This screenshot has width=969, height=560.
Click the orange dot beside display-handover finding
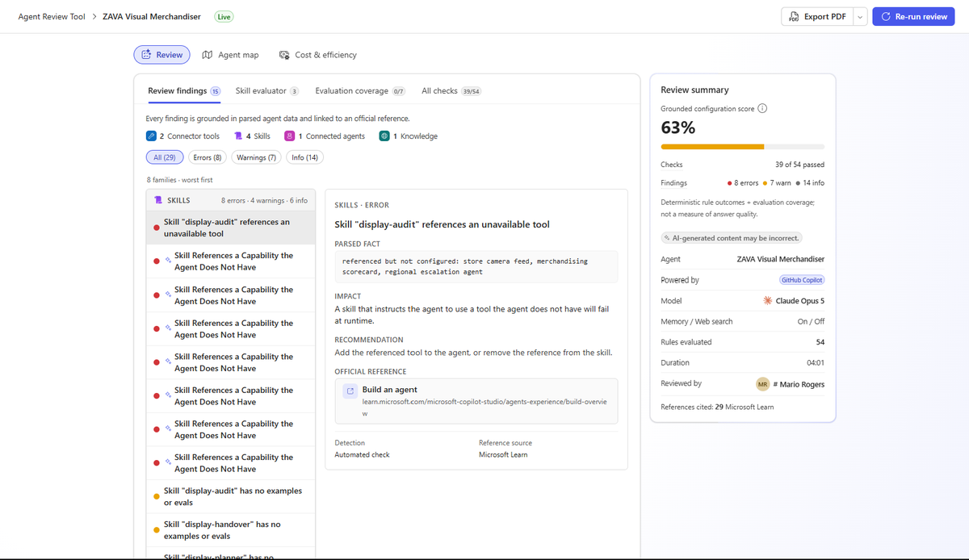(x=156, y=530)
